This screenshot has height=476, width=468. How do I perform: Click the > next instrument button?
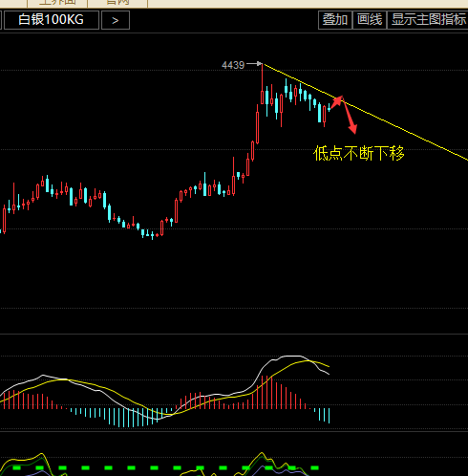pos(116,20)
